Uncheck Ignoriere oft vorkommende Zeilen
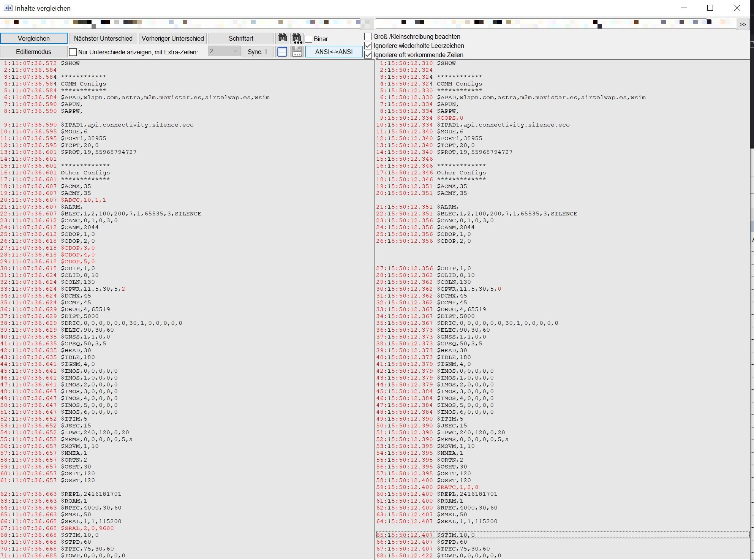This screenshot has height=560, width=754. pos(368,55)
